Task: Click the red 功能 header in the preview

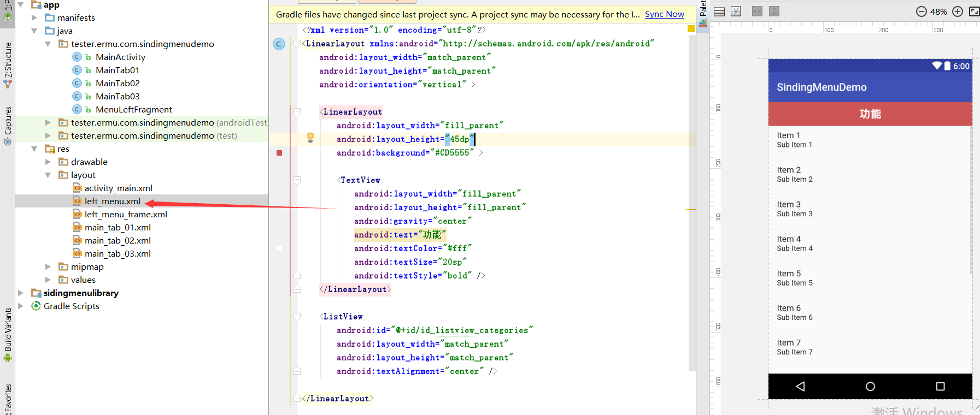Action: click(x=870, y=114)
